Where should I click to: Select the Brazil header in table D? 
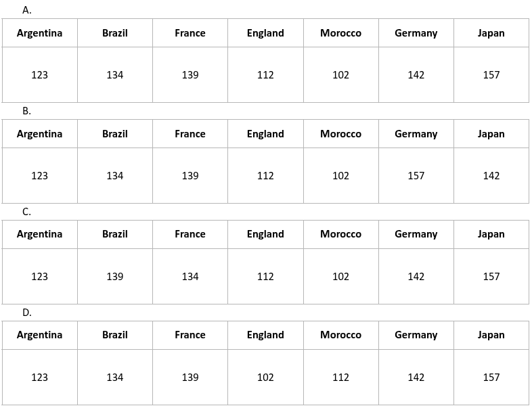tap(115, 335)
